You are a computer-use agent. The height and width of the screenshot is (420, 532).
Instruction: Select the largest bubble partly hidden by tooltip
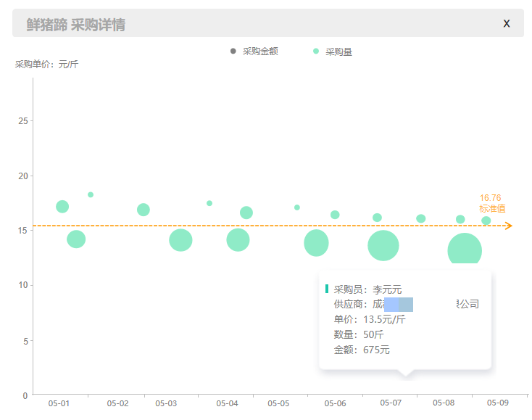[x=465, y=249]
